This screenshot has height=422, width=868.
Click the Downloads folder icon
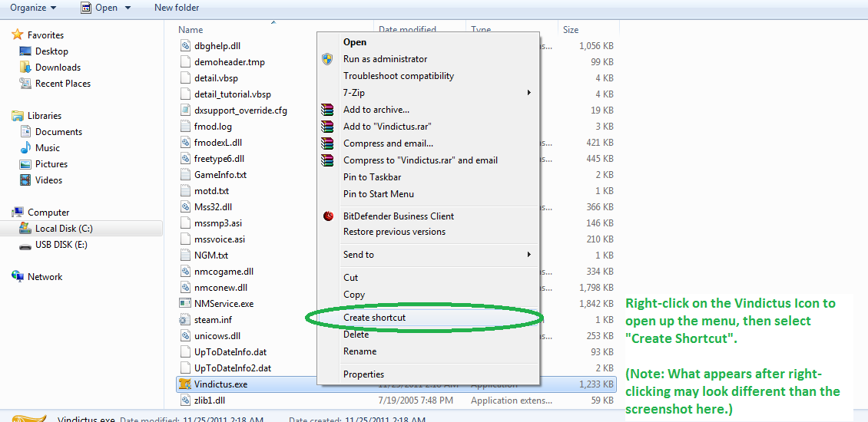click(x=25, y=67)
